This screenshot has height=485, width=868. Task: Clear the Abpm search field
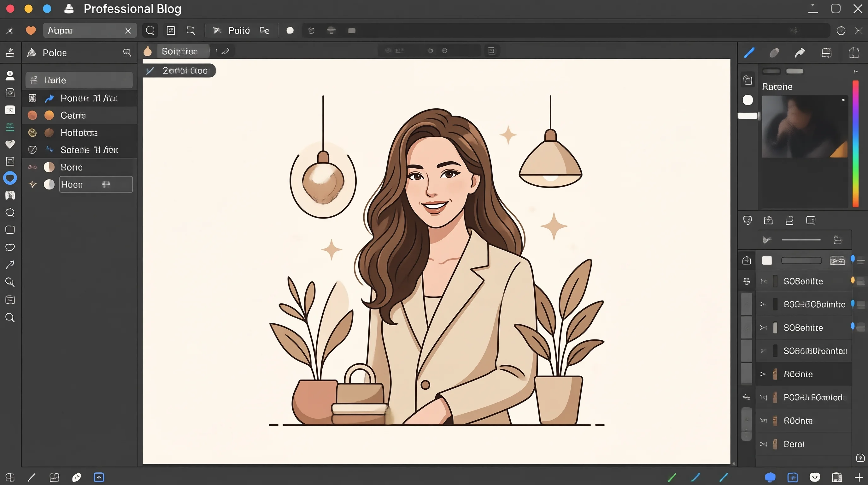[128, 31]
